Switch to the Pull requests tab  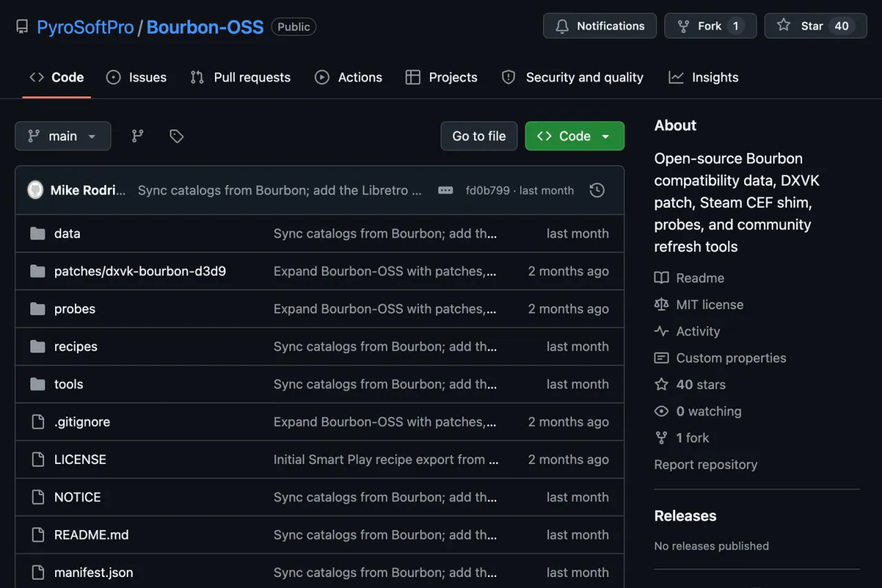(x=240, y=77)
